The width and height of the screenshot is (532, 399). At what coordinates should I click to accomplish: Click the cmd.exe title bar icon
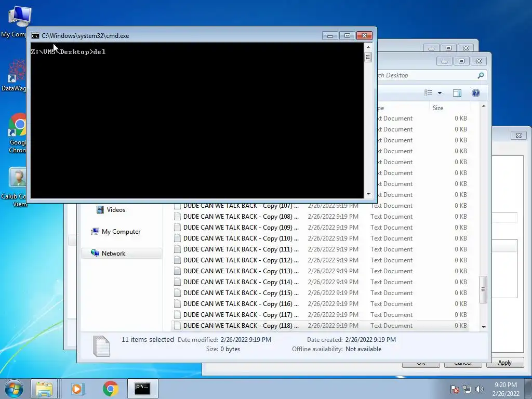click(35, 36)
